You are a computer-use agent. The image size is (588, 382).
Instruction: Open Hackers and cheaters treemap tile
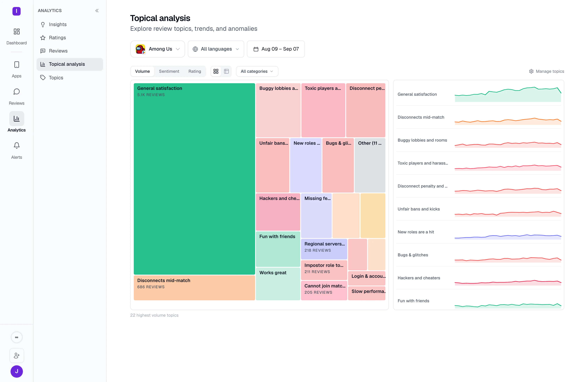coord(278,212)
